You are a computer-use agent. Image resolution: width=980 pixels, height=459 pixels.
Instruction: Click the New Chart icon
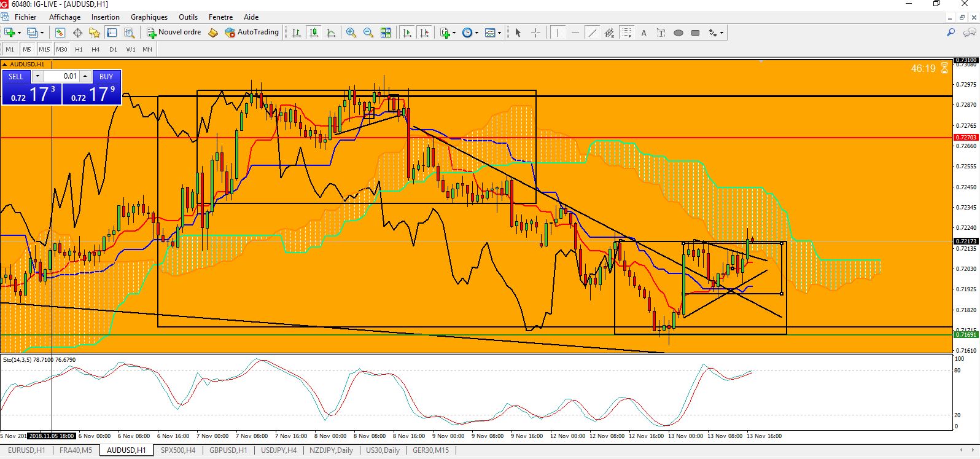(10, 33)
